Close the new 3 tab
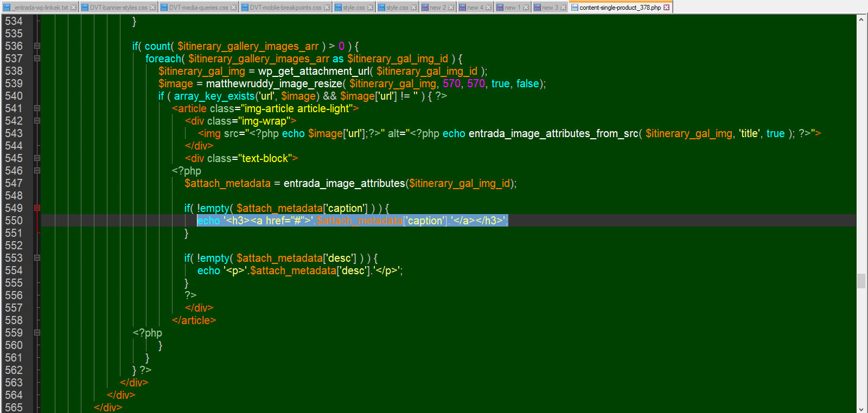868x413 pixels. pyautogui.click(x=563, y=8)
